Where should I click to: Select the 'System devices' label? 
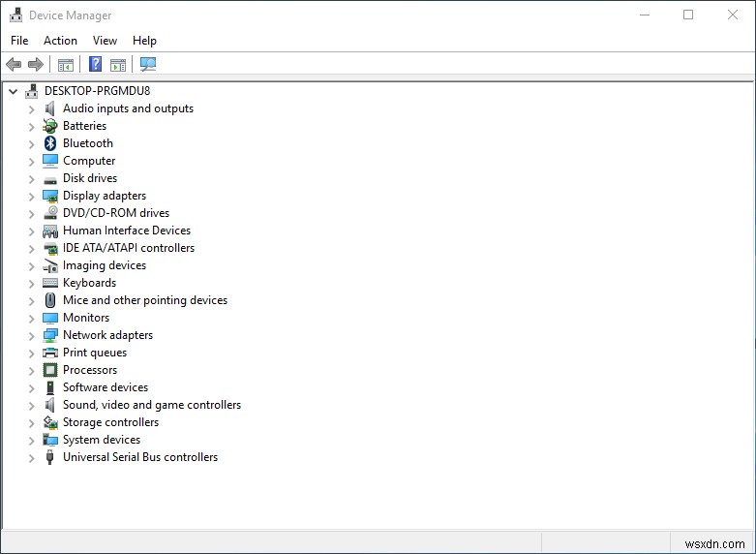[102, 440]
